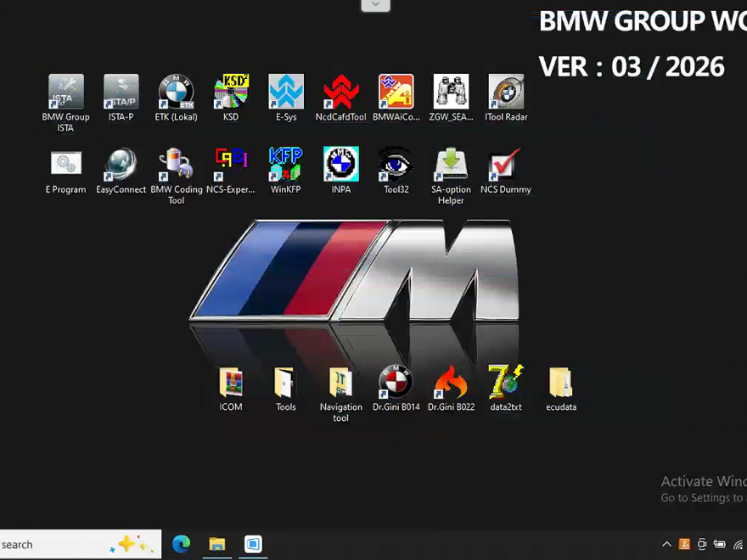The width and height of the screenshot is (747, 560).
Task: Open the E-Sys coding application icon
Action: tap(286, 92)
